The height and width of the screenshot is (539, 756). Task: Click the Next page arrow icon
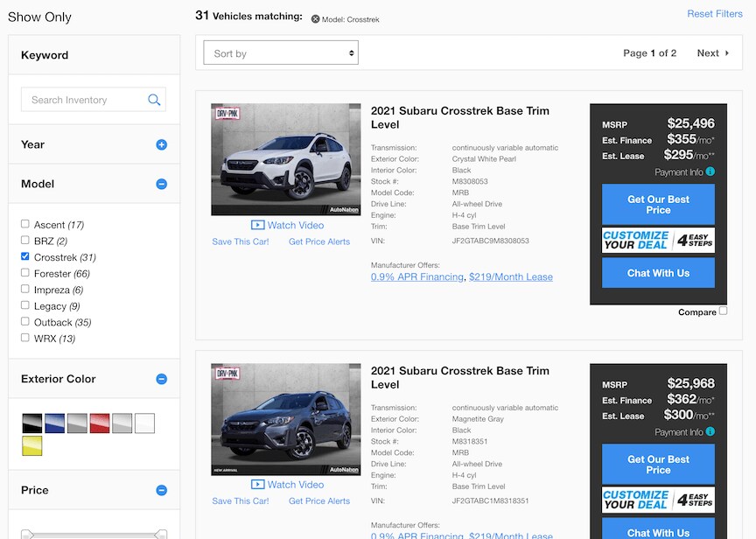click(727, 53)
